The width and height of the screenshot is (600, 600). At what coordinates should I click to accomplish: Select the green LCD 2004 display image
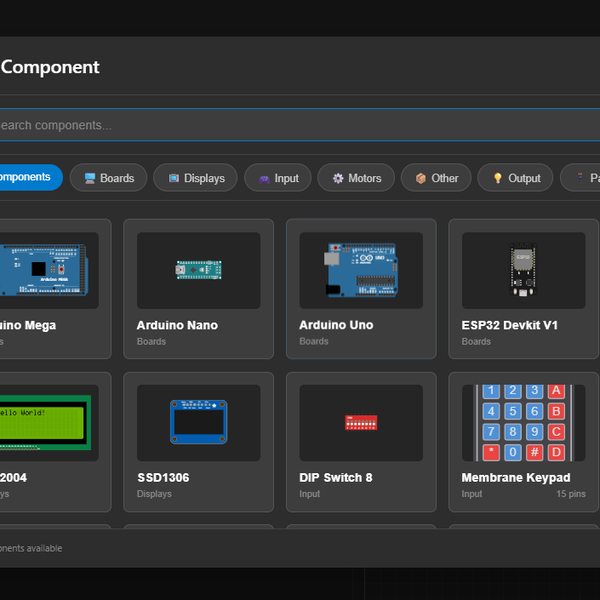45,422
